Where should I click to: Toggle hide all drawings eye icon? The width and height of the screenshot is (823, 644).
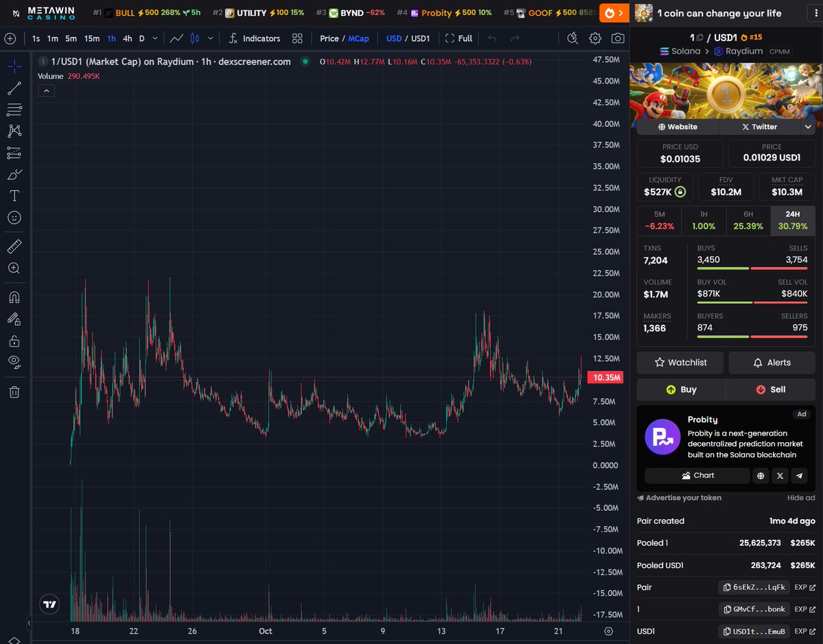tap(14, 361)
